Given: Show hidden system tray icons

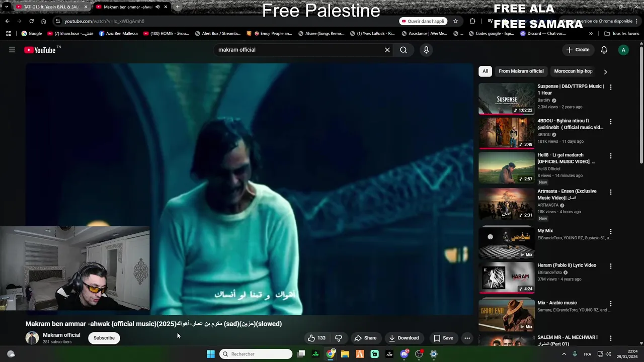Looking at the screenshot, I should 564,354.
